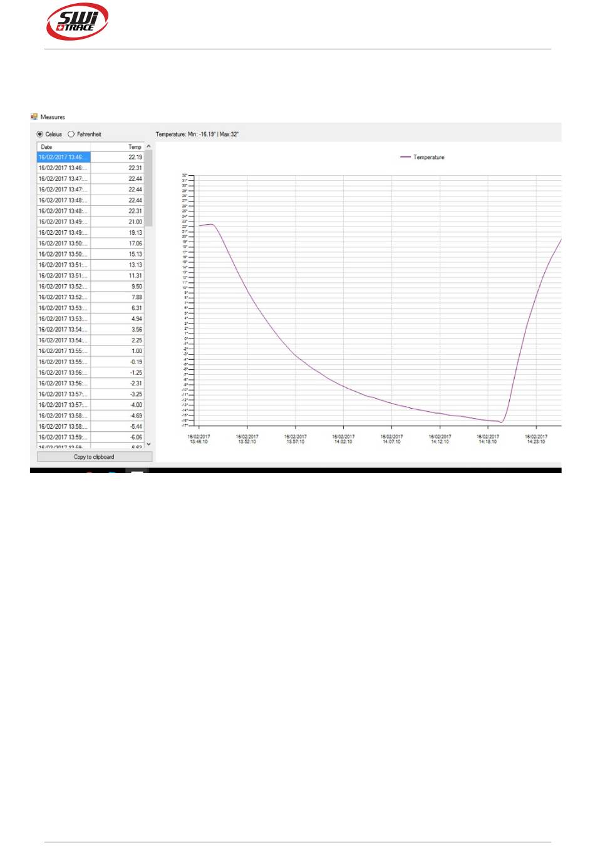Click the 14:02:10 label on the time axis

coord(343,439)
